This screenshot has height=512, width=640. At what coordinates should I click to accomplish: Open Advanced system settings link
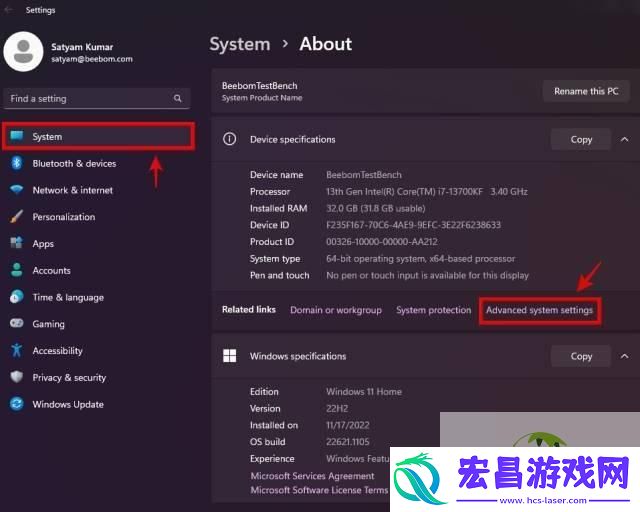539,310
